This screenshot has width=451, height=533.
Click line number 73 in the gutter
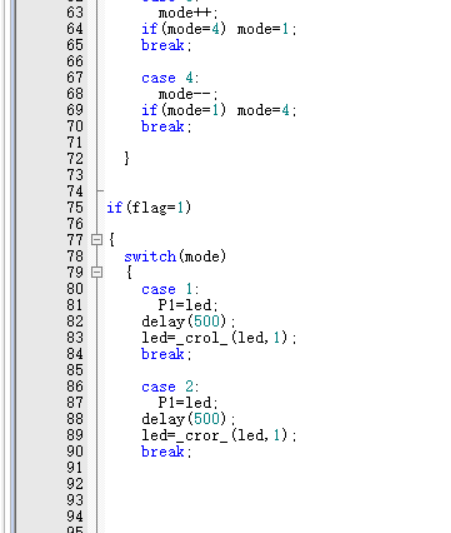pos(75,175)
